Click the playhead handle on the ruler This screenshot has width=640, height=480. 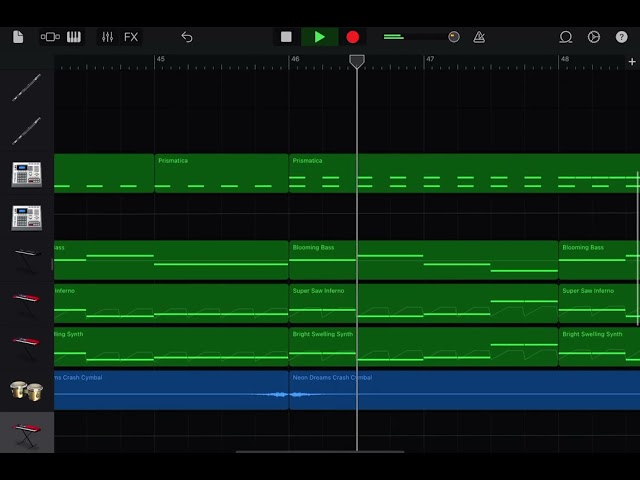(x=357, y=62)
